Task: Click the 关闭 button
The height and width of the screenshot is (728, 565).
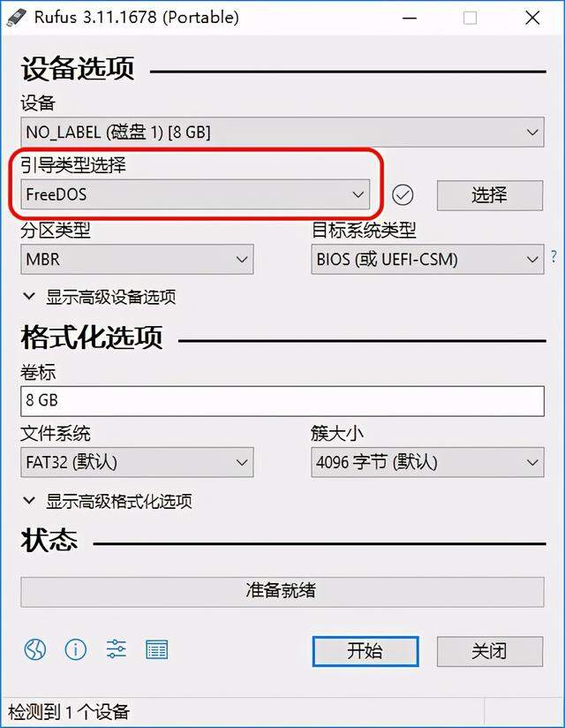Action: pyautogui.click(x=490, y=651)
